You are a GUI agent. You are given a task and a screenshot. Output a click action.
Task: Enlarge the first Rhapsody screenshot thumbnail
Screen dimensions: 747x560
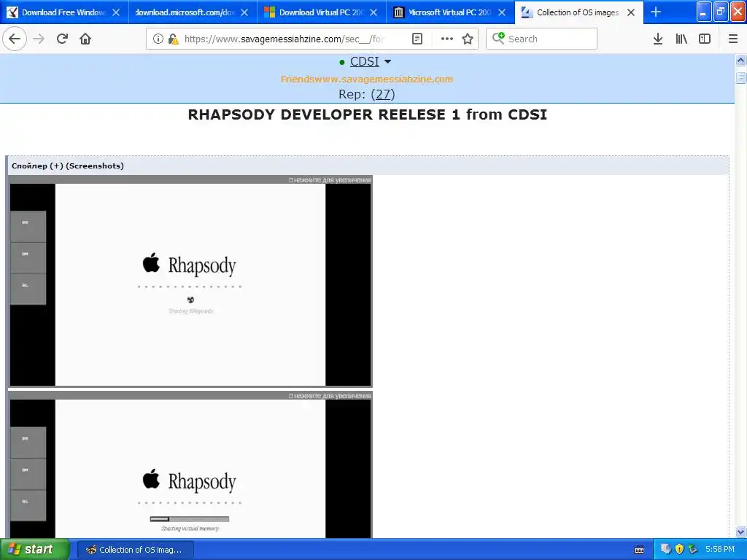coord(190,285)
